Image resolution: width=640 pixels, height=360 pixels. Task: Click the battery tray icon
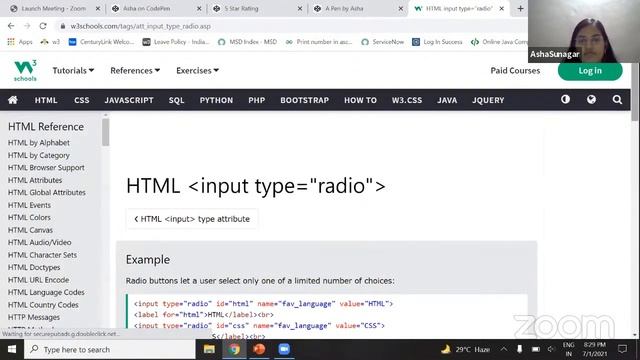(x=536, y=349)
